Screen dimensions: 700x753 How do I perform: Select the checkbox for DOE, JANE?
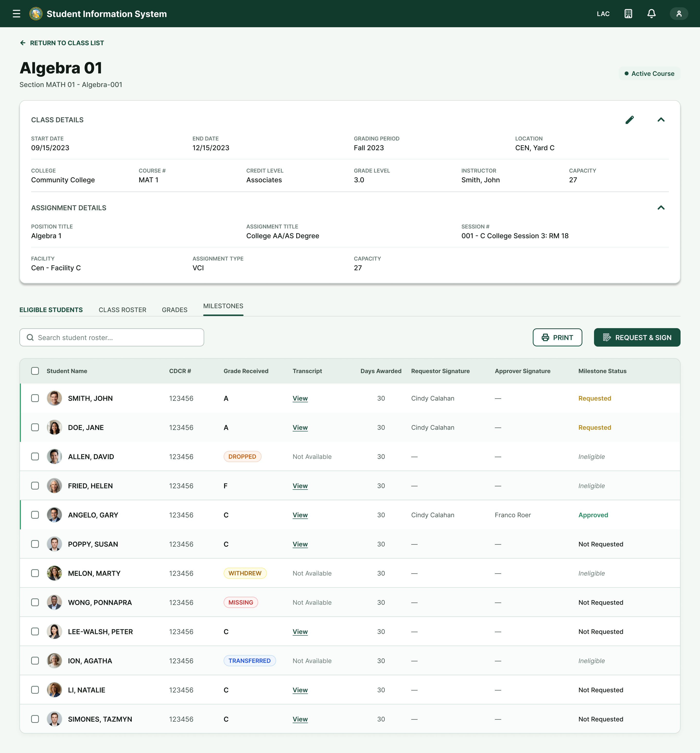35,427
